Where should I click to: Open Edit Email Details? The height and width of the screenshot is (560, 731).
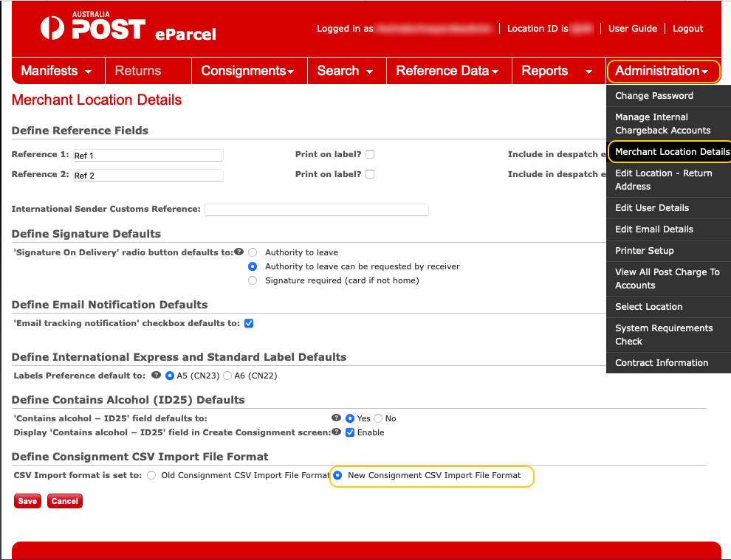click(x=668, y=229)
